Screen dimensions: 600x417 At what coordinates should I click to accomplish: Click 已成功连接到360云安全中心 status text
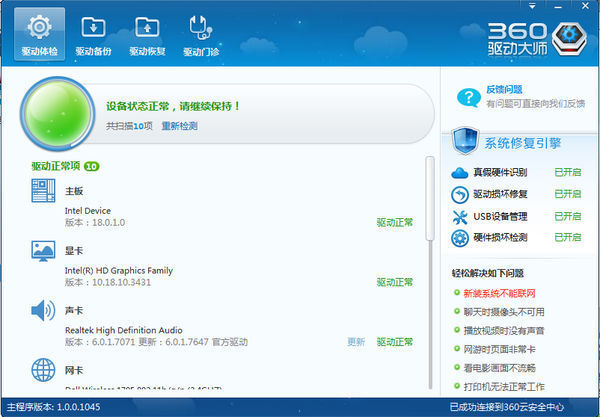(x=507, y=407)
